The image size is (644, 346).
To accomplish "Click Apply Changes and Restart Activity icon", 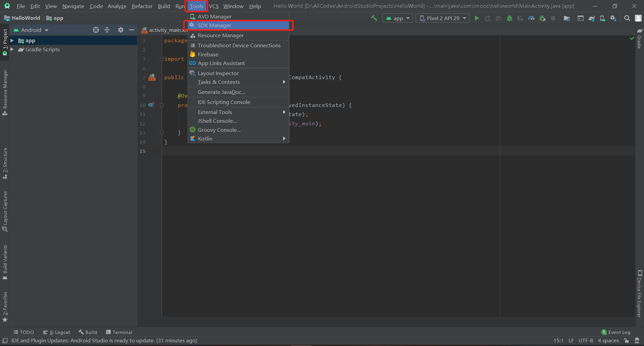I will click(x=488, y=18).
